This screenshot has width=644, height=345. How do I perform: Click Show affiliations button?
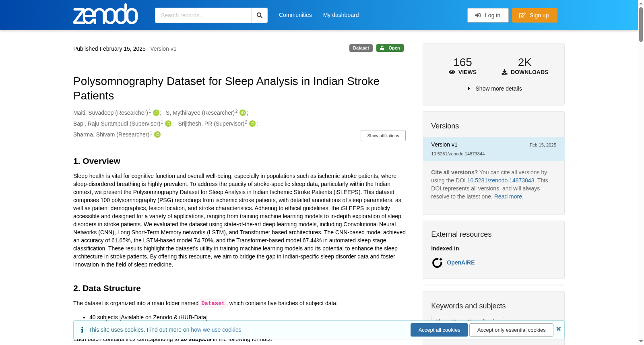point(383,136)
